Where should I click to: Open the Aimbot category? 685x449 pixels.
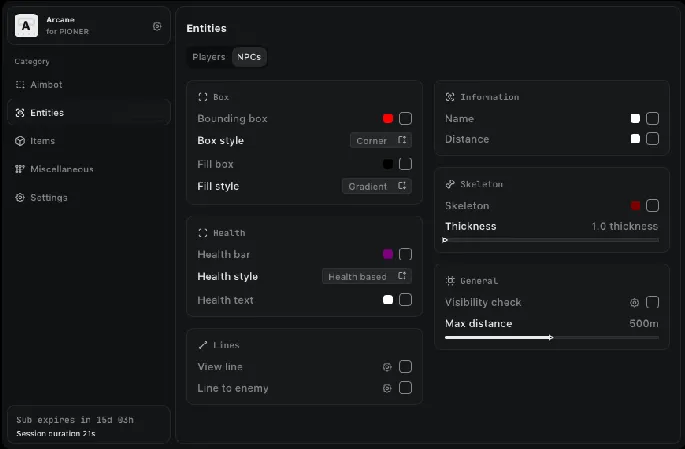pos(46,85)
